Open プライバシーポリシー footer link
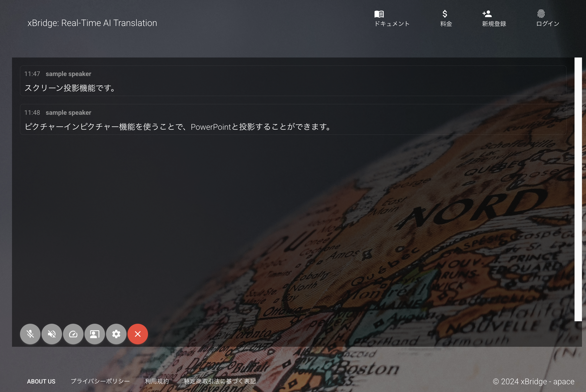586x392 pixels. [x=100, y=381]
